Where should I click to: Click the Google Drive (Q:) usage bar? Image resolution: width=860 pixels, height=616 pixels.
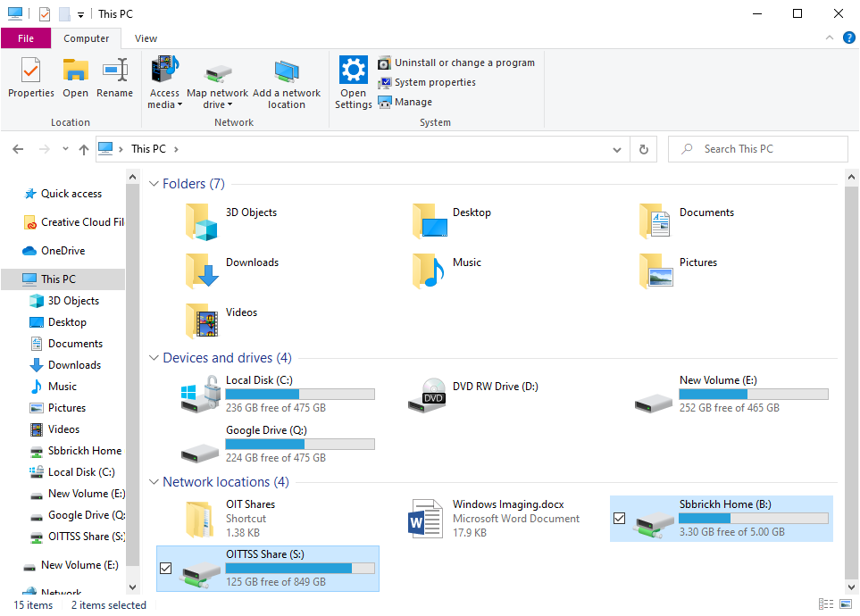tap(300, 444)
